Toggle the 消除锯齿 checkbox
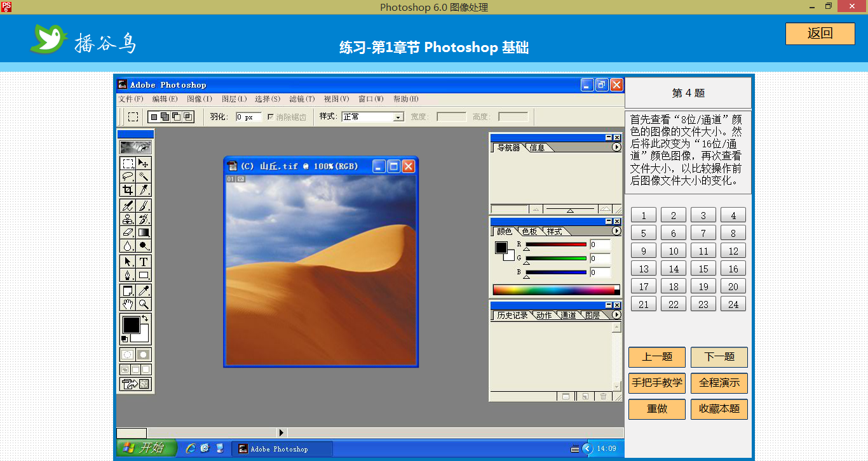Image resolution: width=868 pixels, height=461 pixels. (271, 117)
